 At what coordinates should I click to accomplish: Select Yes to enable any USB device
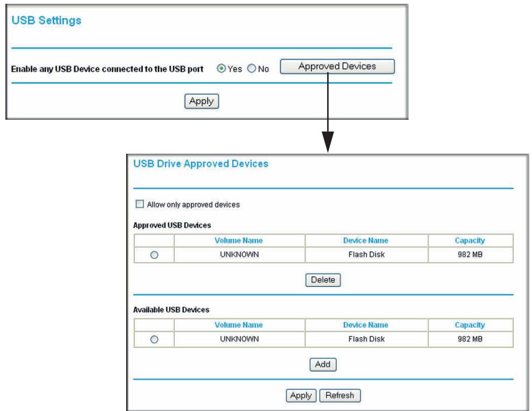click(221, 68)
